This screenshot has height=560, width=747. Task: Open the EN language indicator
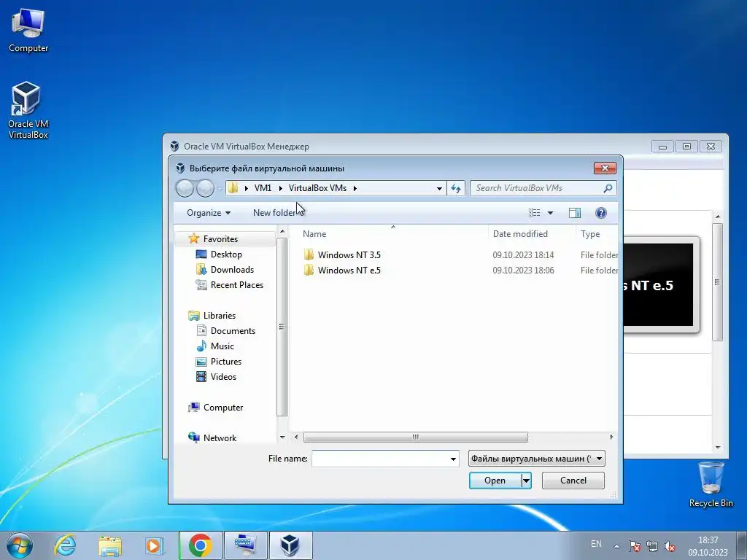[596, 544]
